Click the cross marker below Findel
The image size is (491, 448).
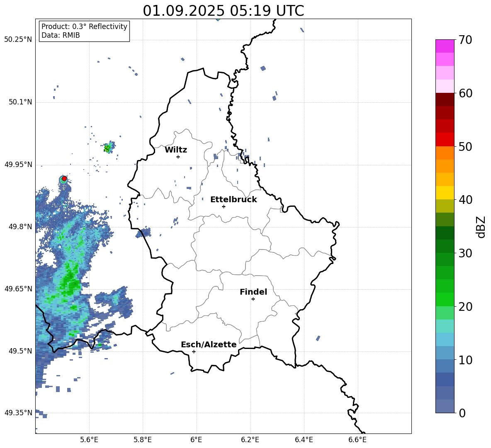[x=253, y=299]
